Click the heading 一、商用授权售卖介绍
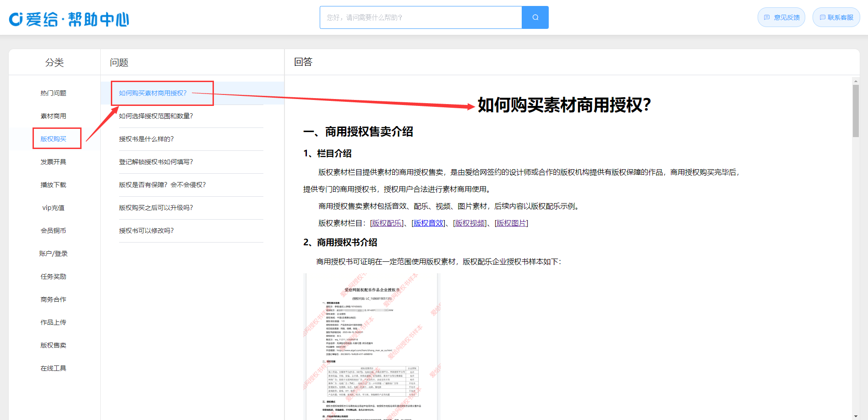The height and width of the screenshot is (420, 868). coord(358,132)
